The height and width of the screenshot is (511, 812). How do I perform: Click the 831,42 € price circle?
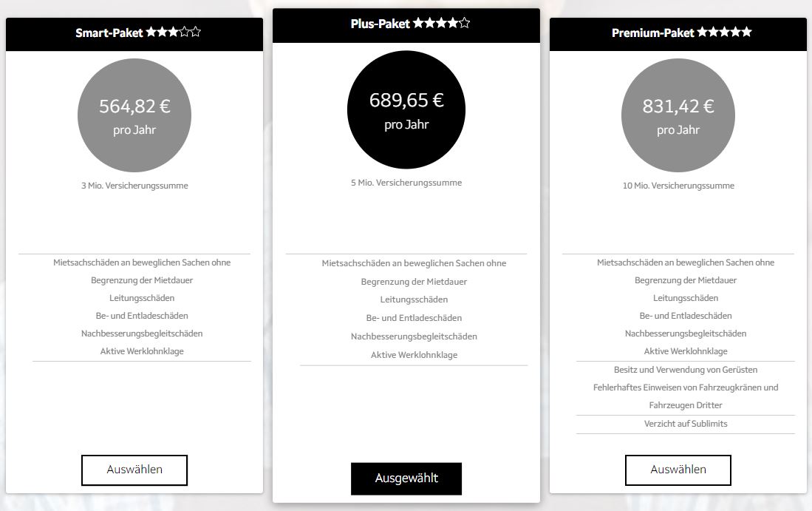(678, 115)
